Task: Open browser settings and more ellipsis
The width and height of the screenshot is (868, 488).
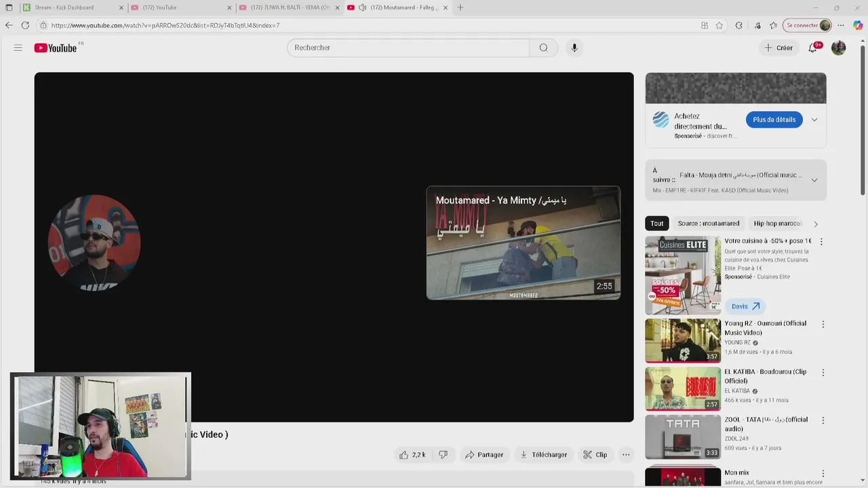Action: (x=841, y=25)
